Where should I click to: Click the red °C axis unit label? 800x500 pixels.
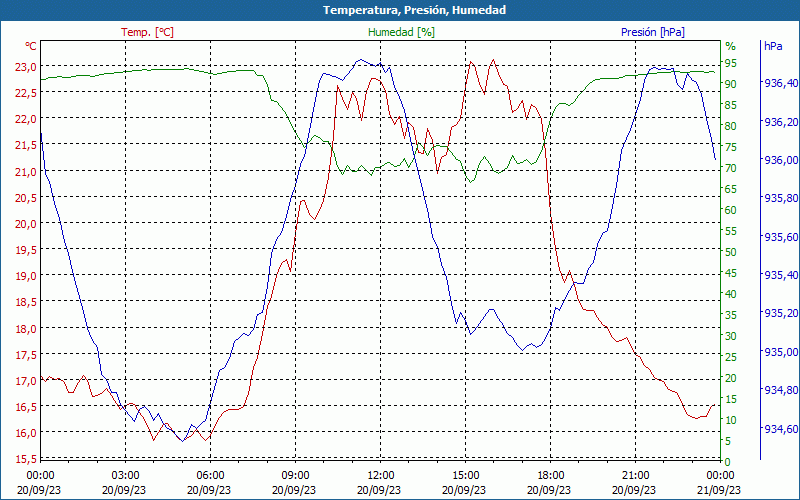(30, 46)
